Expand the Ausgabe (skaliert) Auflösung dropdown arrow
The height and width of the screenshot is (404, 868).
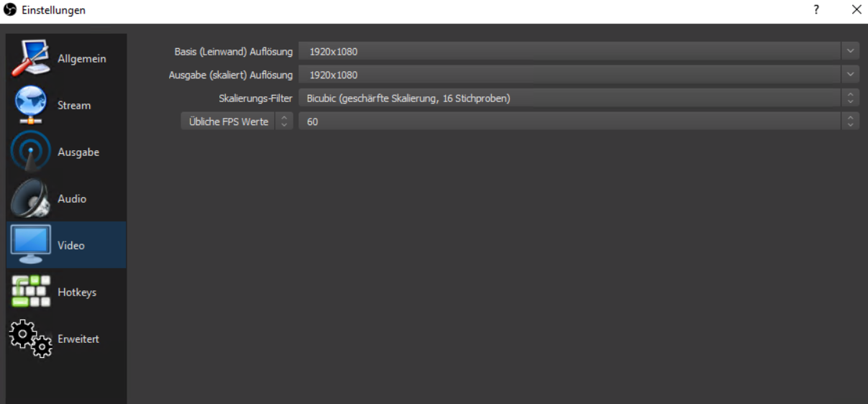pos(850,75)
